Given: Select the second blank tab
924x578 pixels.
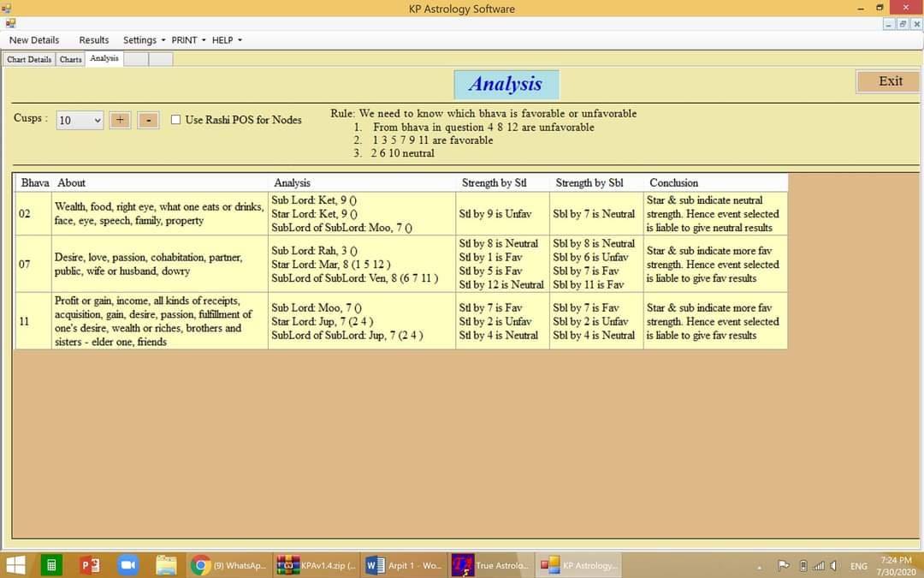Looking at the screenshot, I should click(160, 60).
